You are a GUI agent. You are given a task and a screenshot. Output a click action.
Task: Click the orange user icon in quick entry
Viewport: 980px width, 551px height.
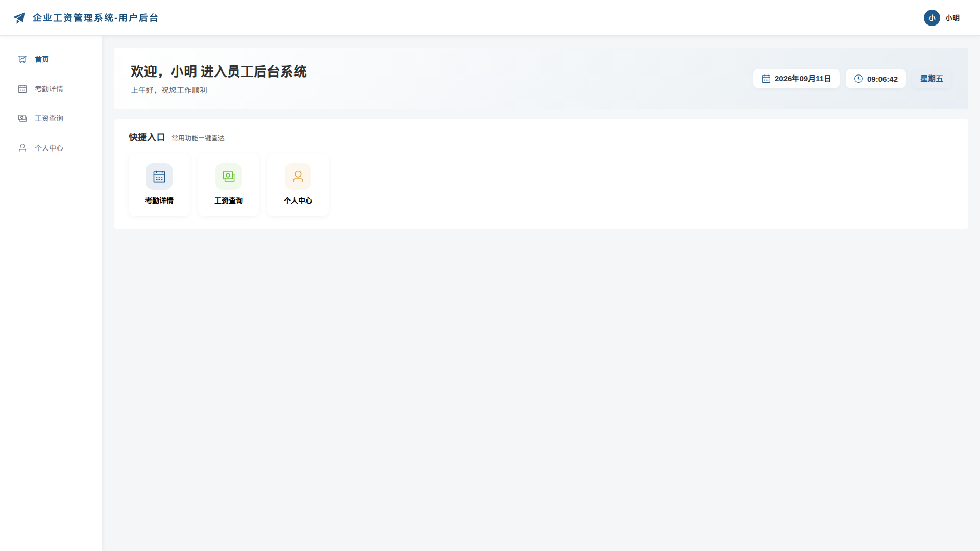click(x=298, y=177)
